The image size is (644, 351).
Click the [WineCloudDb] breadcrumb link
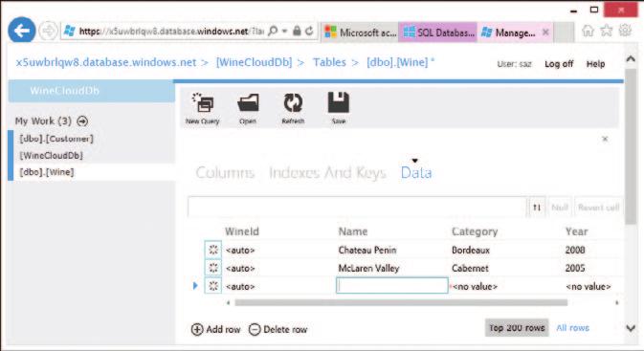click(254, 62)
